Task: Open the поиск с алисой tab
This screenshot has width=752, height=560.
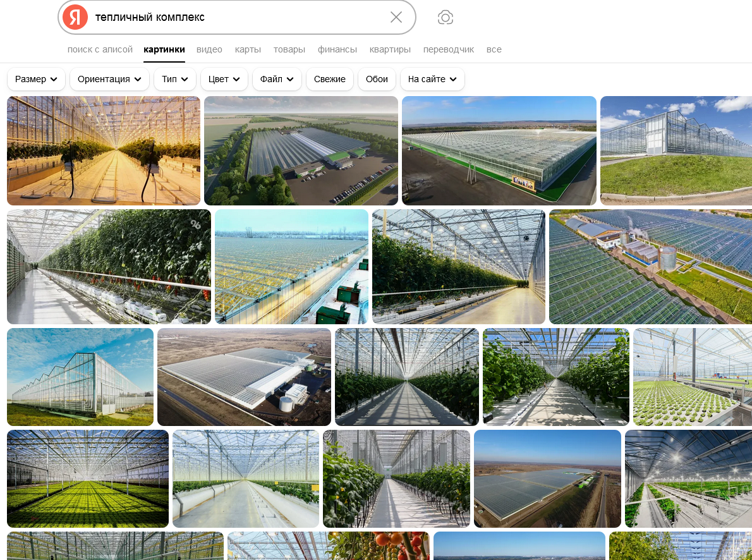Action: click(100, 49)
